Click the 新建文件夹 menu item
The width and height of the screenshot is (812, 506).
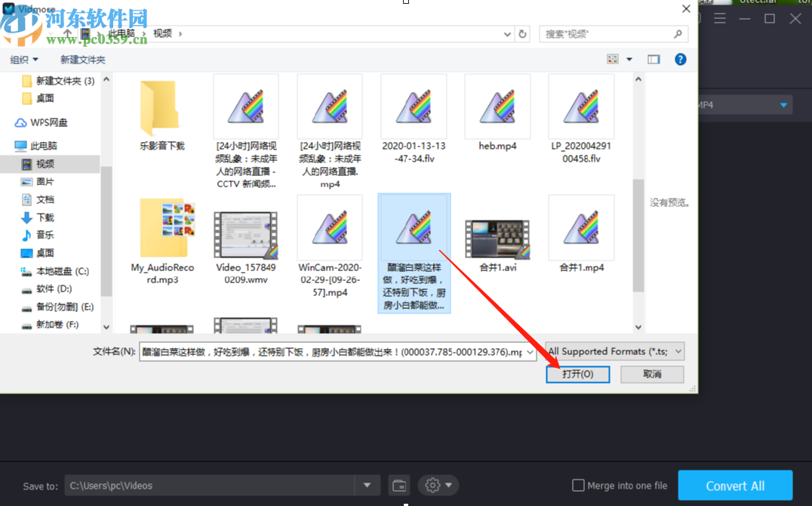[x=83, y=59]
